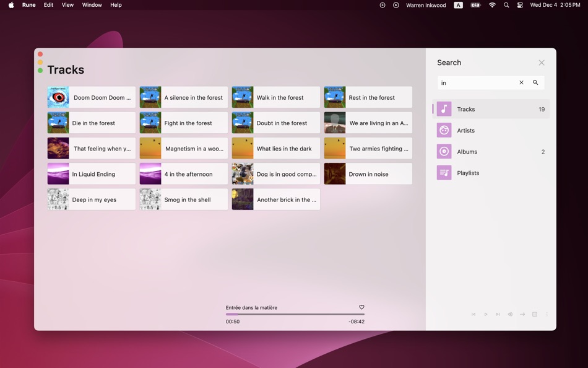The height and width of the screenshot is (368, 588).
Task: Select the track Walk in the forest
Action: [x=275, y=97]
